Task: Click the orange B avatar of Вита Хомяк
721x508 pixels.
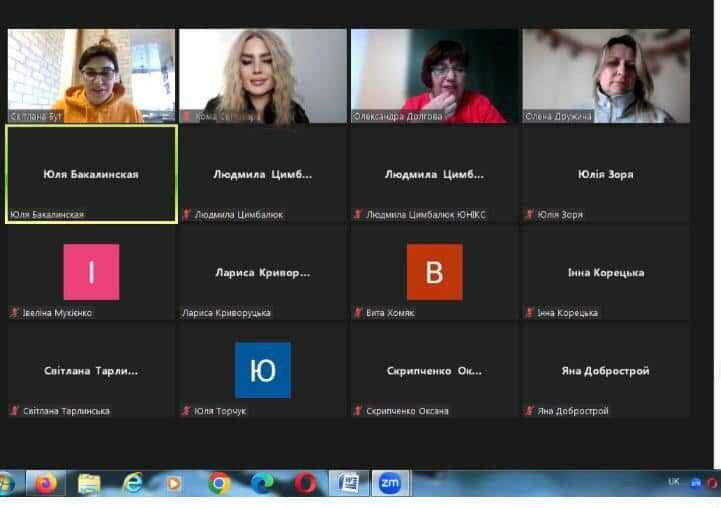Action: point(434,272)
